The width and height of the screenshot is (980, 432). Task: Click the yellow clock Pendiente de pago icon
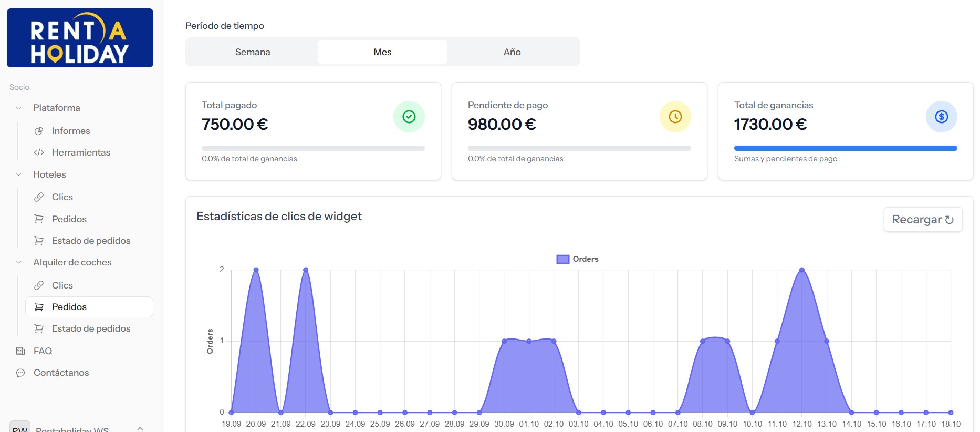tap(675, 117)
